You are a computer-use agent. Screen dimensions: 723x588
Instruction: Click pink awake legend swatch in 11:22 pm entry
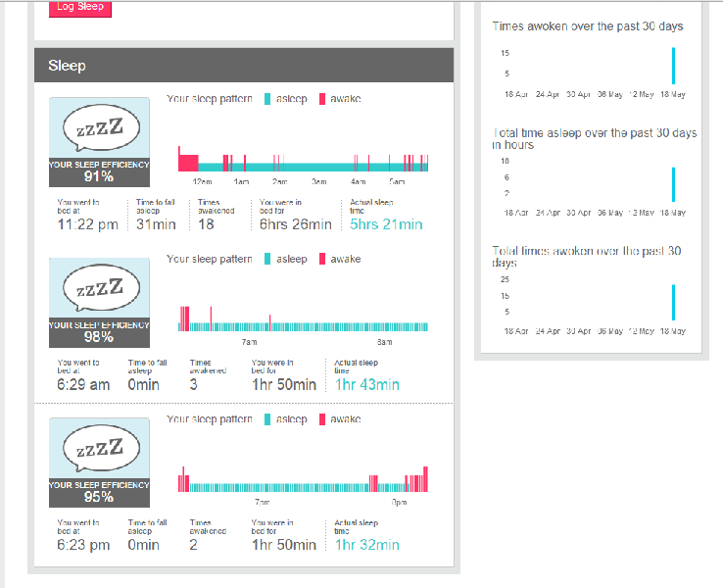[322, 99]
